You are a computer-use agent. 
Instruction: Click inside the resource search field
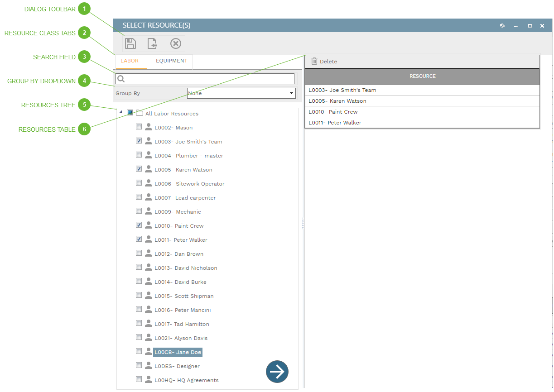pos(204,78)
